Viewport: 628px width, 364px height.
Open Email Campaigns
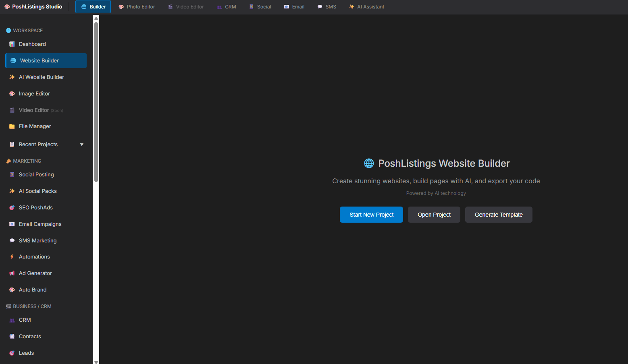pos(40,224)
